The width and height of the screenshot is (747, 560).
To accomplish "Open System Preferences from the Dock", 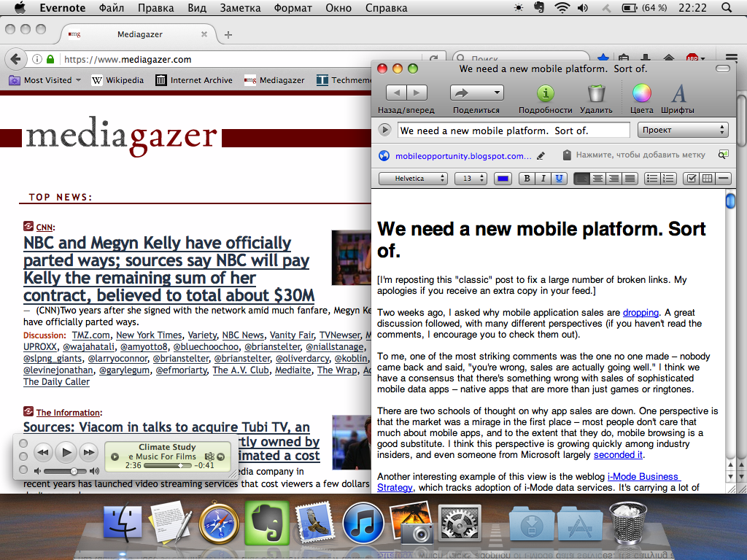I will pyautogui.click(x=460, y=524).
